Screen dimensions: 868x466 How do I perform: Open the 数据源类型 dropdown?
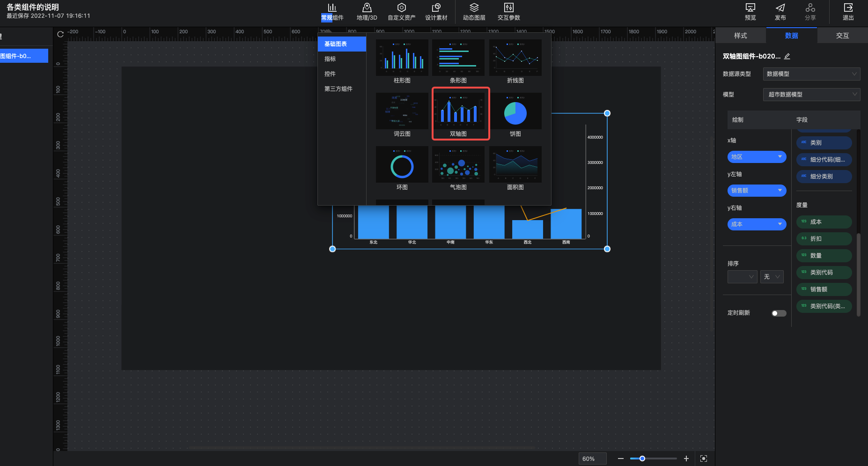(x=811, y=74)
